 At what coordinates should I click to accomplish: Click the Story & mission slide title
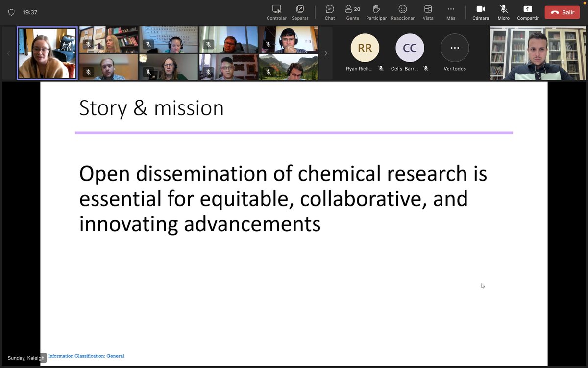click(151, 108)
